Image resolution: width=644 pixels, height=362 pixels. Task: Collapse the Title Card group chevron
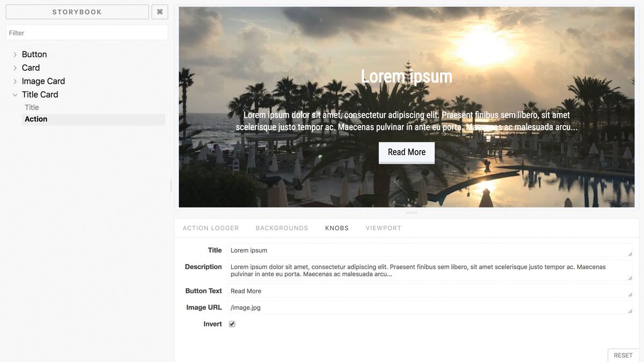point(15,95)
